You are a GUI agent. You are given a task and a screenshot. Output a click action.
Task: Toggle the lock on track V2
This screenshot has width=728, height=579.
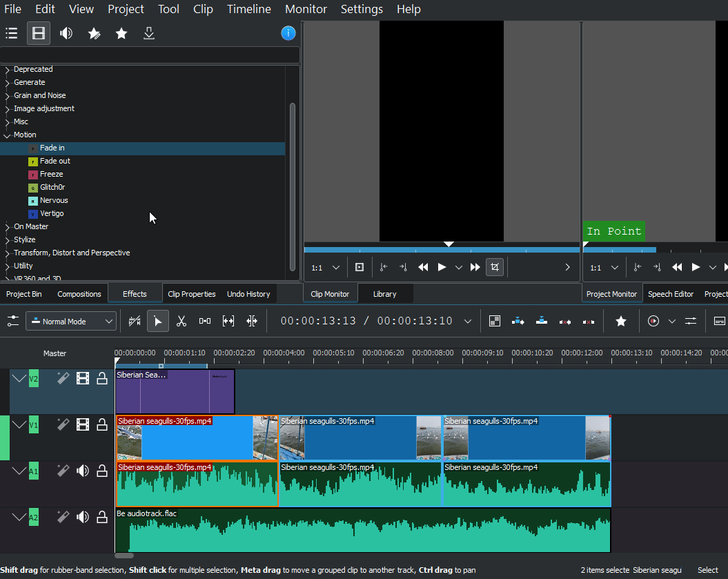pyautogui.click(x=102, y=378)
